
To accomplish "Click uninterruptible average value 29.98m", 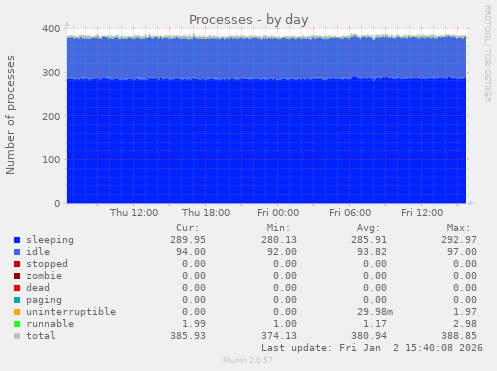I will (x=375, y=312).
